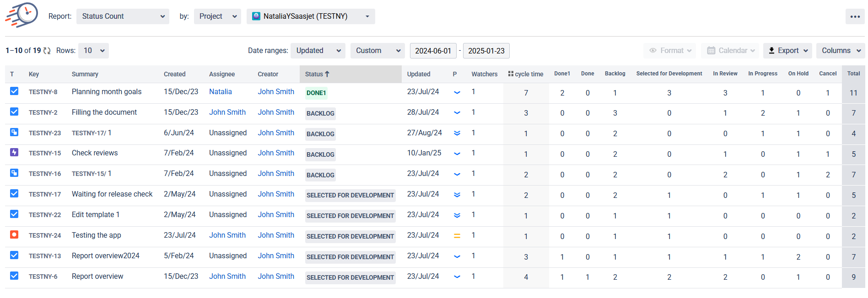Expand the Rows per page dropdown
868x298 pixels.
[93, 51]
